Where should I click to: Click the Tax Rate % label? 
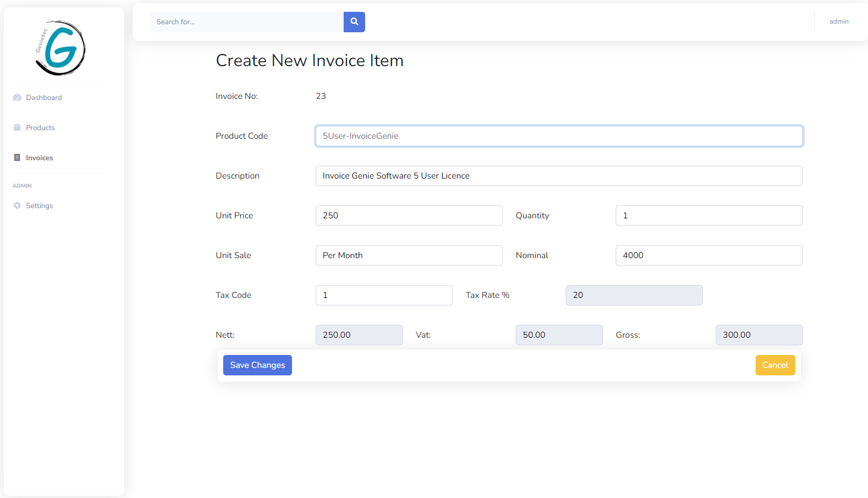[x=487, y=295]
